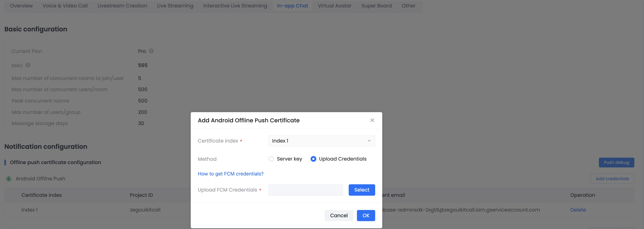Open the Live Streaming tab
This screenshot has height=229, width=644.
pos(175,6)
